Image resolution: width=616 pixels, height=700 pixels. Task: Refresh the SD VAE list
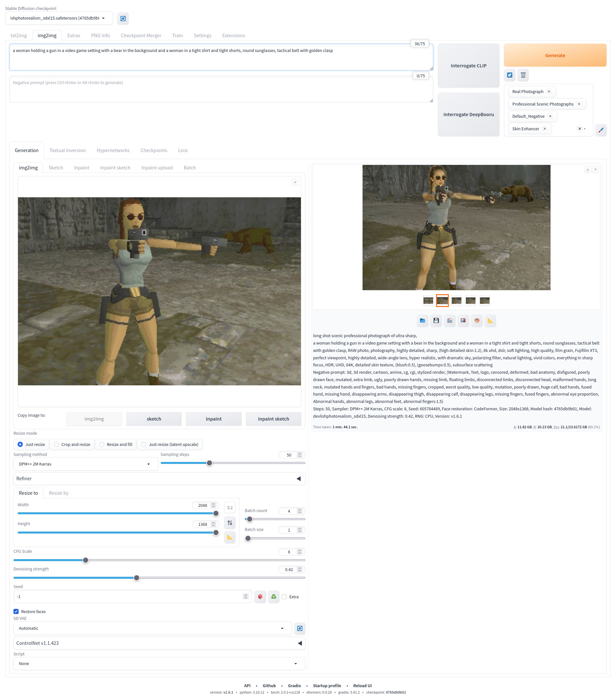[x=300, y=628]
